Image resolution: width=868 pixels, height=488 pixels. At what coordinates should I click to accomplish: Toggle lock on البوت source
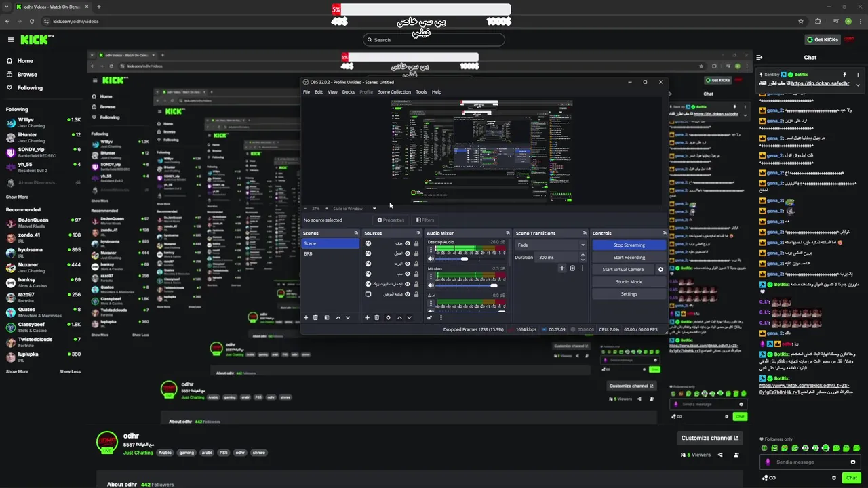tap(416, 264)
